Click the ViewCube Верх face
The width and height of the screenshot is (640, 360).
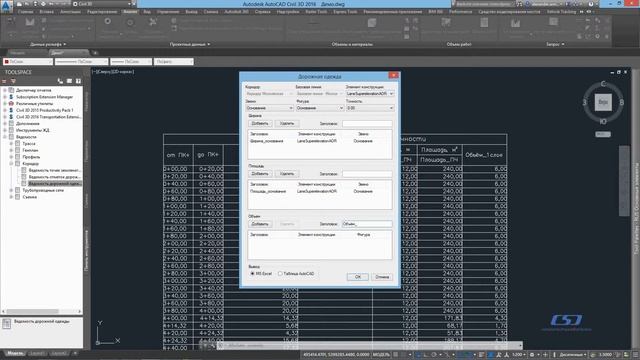pyautogui.click(x=603, y=102)
